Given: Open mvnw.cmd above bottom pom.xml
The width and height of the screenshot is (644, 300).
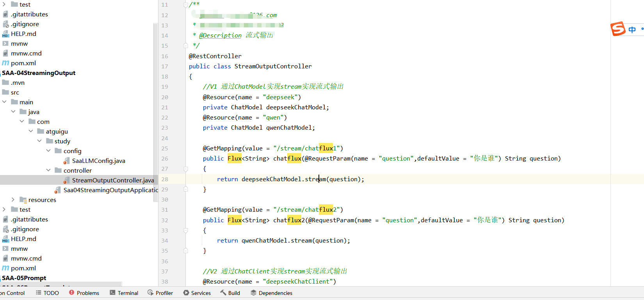Looking at the screenshot, I should (x=26, y=258).
